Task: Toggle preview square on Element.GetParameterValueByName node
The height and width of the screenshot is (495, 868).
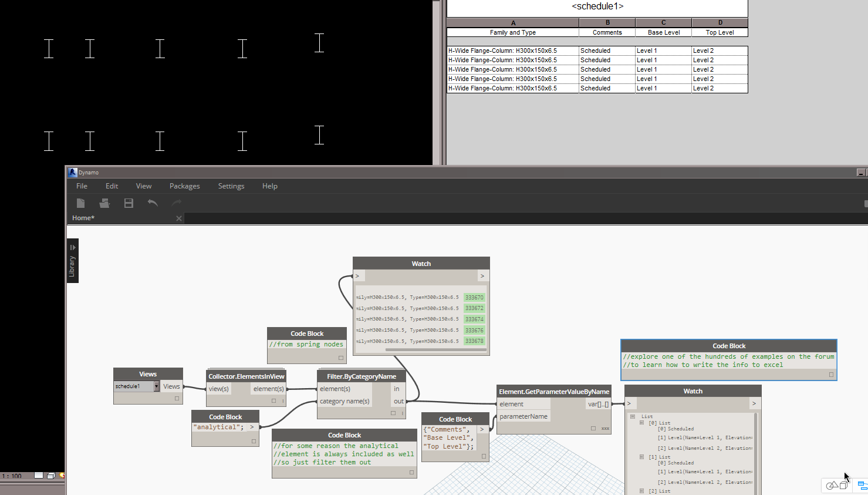Action: (x=593, y=429)
